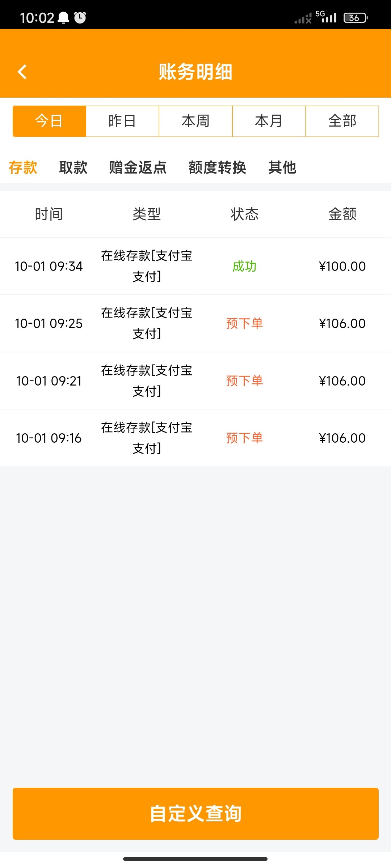Switch to the 昨日 date filter

[x=122, y=121]
